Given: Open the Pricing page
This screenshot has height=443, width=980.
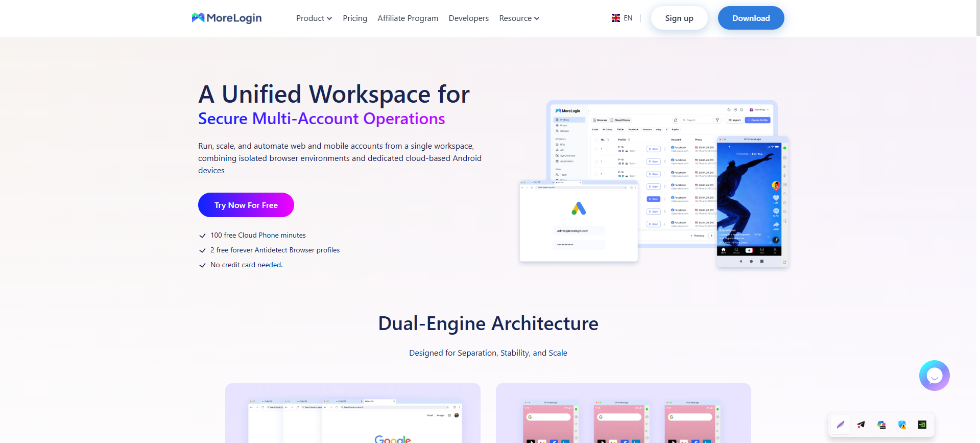Looking at the screenshot, I should 355,18.
